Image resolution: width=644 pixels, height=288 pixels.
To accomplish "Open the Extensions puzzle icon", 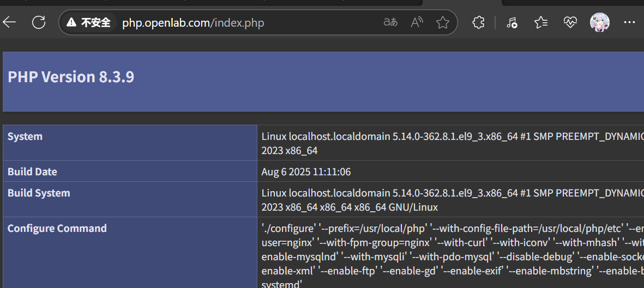I will tap(478, 22).
